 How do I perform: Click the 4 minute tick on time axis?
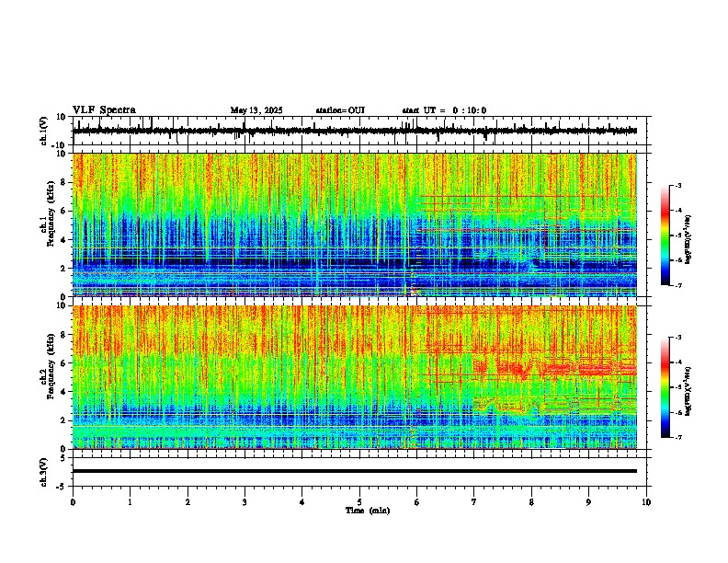click(302, 502)
